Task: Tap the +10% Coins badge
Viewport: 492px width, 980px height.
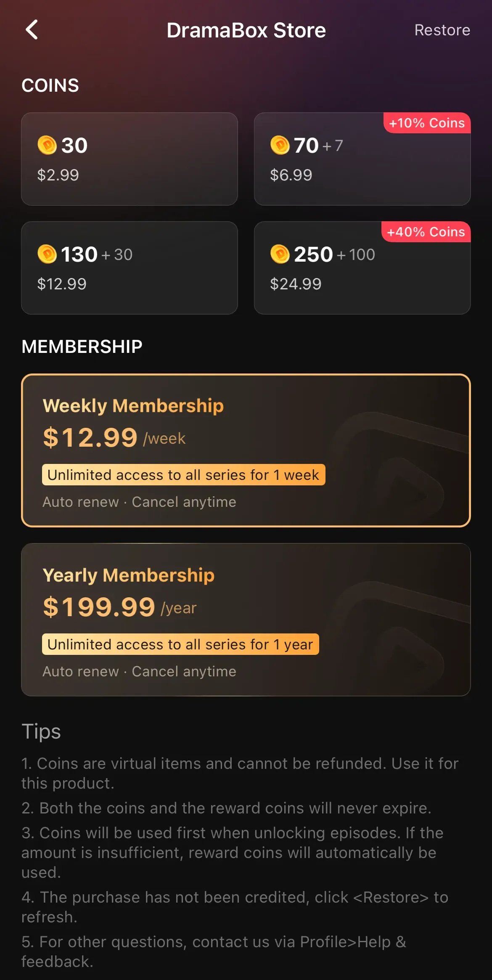Action: click(x=426, y=123)
